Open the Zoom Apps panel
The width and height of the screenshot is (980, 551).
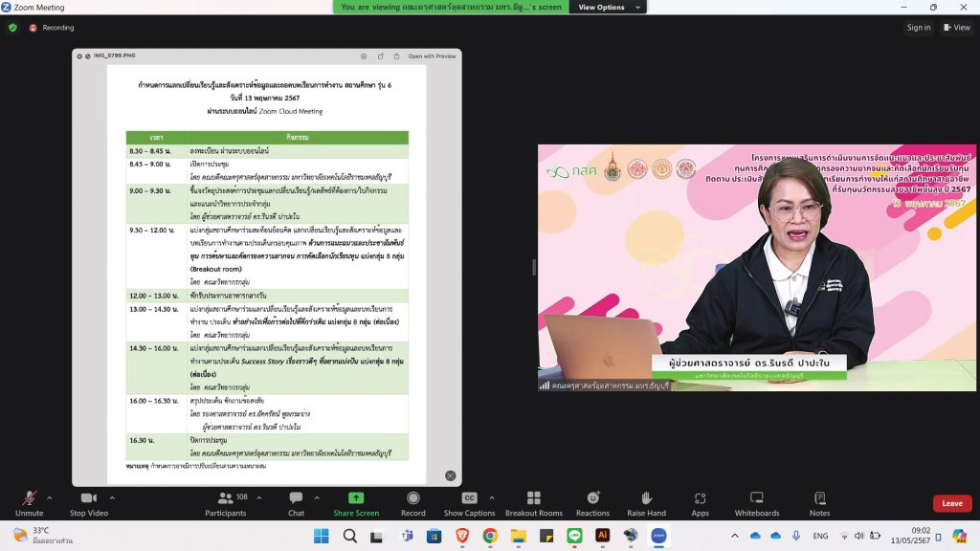pos(700,503)
